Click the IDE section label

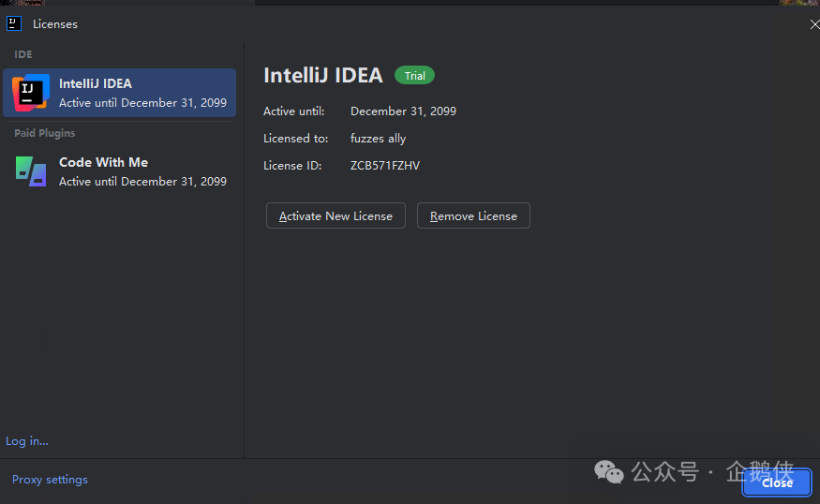[23, 54]
